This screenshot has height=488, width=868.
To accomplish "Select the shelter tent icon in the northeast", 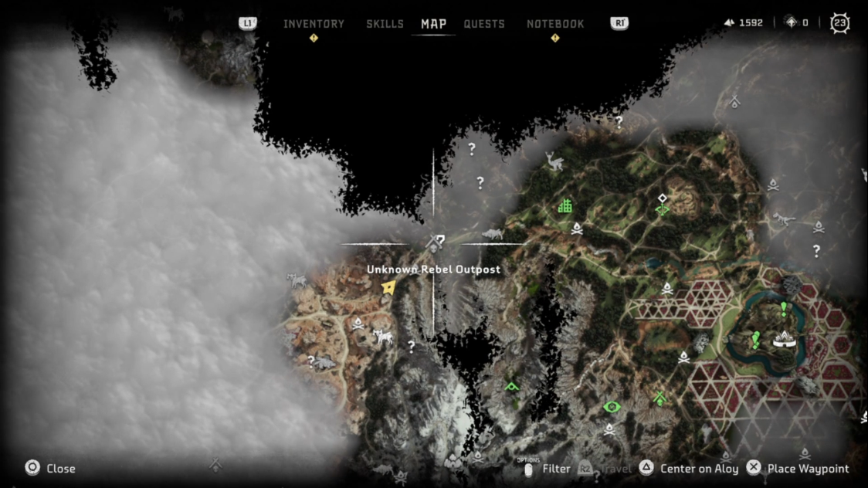I will coord(734,102).
